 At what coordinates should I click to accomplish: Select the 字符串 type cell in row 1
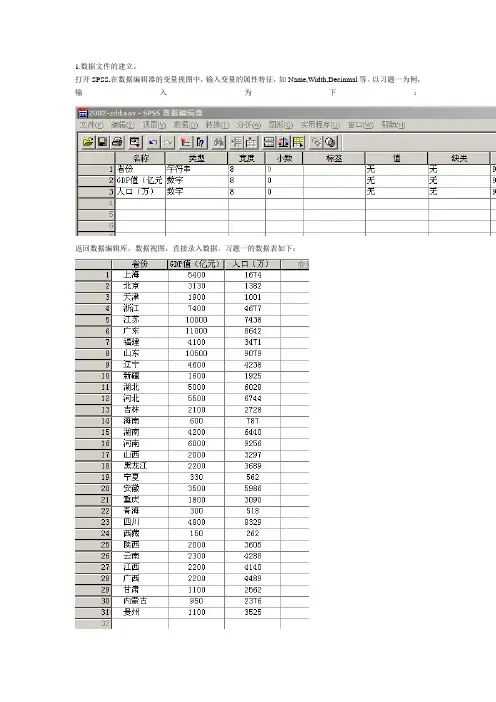197,169
